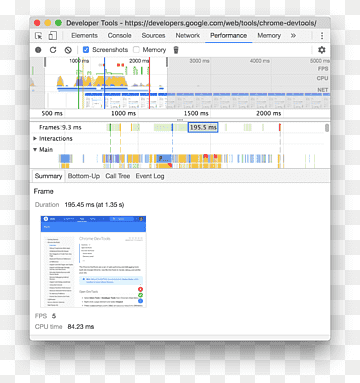Click the frame screenshot thumbnail
The width and height of the screenshot is (360, 383).
93,262
